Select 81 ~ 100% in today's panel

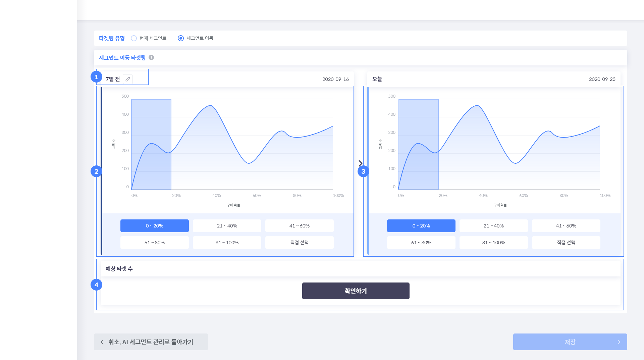(x=493, y=243)
